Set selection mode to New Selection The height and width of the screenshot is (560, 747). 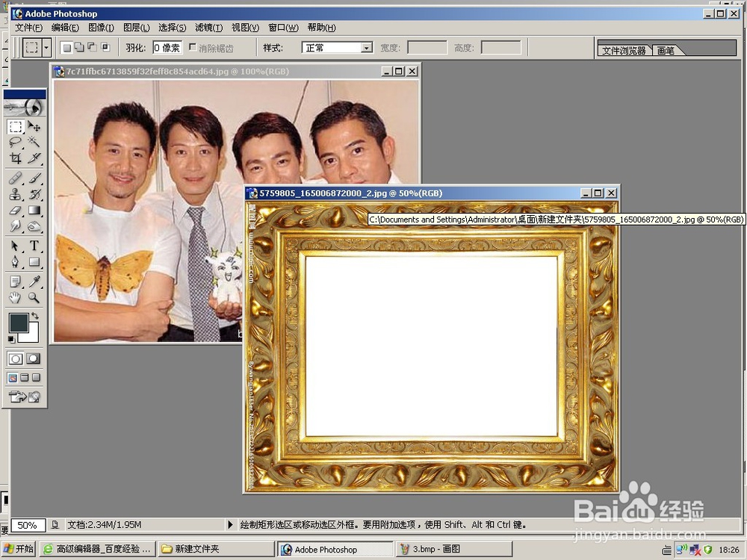coord(67,48)
